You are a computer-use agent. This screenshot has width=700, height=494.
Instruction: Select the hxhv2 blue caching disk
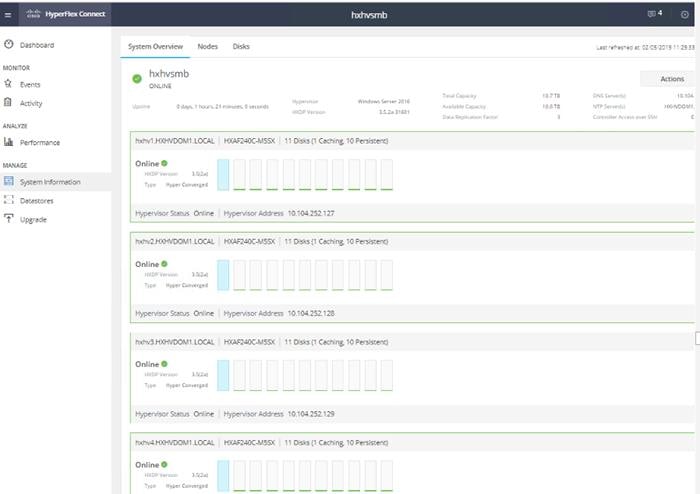click(x=223, y=275)
